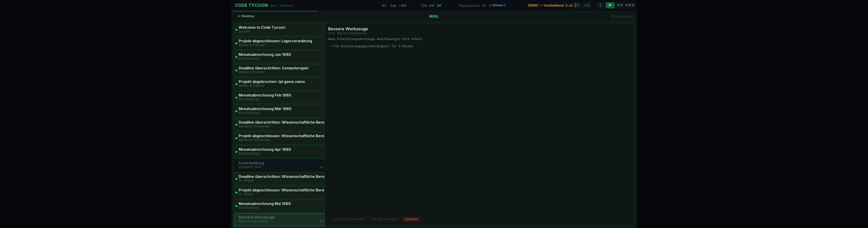Select the Bessere Werkzeuge mail in list
This screenshot has height=228, width=868.
pos(279,219)
